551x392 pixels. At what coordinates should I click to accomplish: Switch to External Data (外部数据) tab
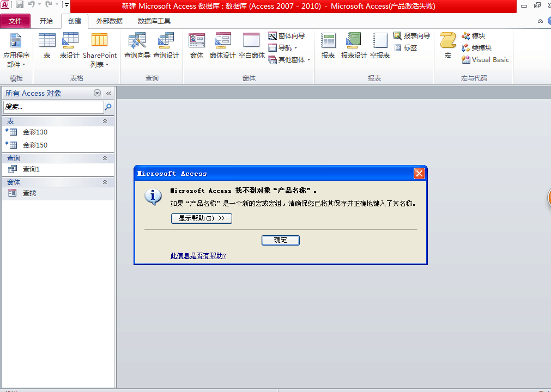tap(110, 21)
